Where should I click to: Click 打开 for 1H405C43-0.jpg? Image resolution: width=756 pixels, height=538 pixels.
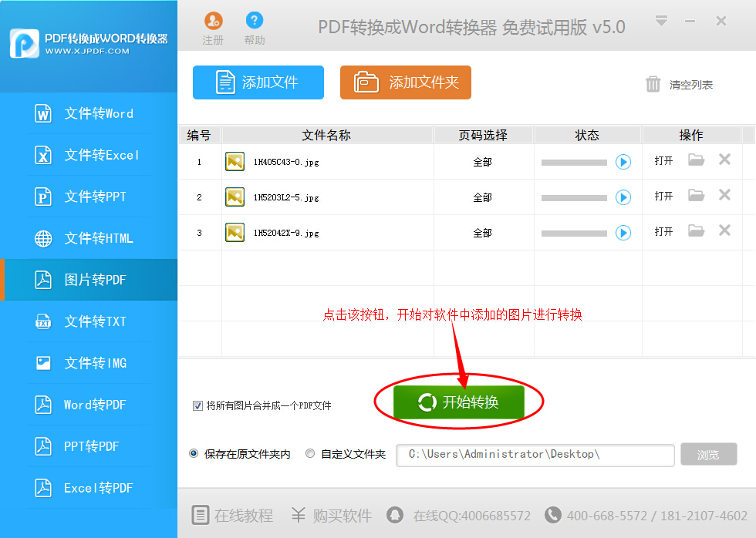click(x=663, y=161)
